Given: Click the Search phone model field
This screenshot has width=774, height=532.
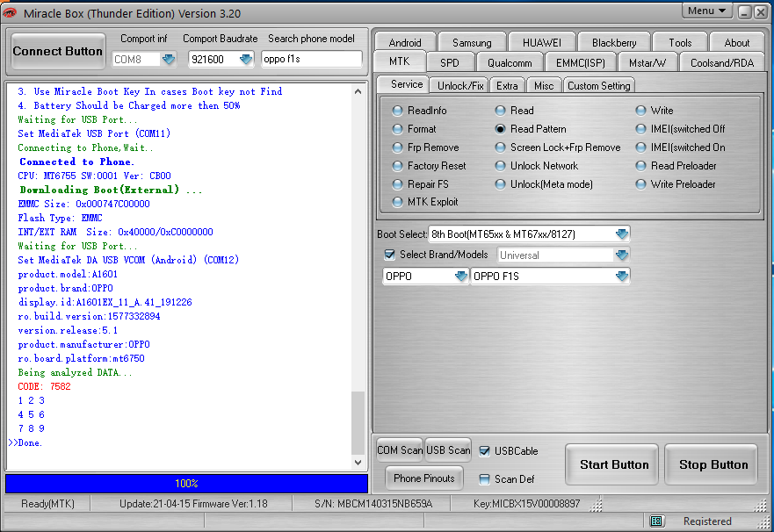Looking at the screenshot, I should click(x=312, y=59).
